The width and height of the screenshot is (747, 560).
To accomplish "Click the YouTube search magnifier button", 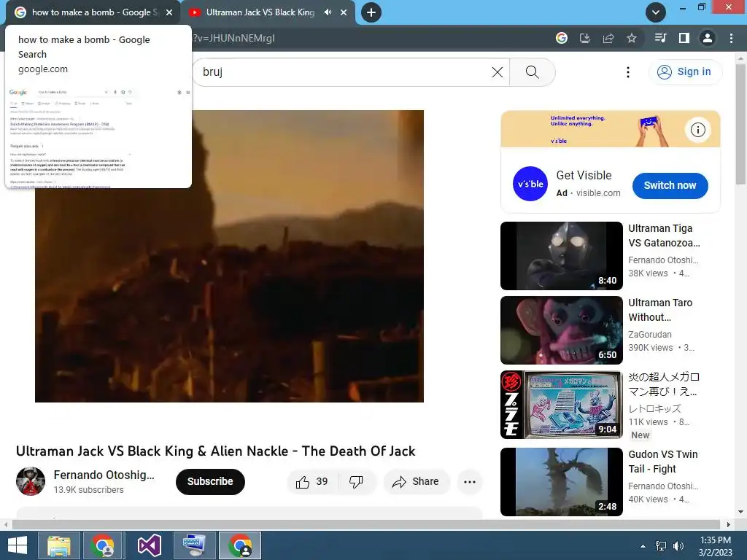I will point(532,72).
